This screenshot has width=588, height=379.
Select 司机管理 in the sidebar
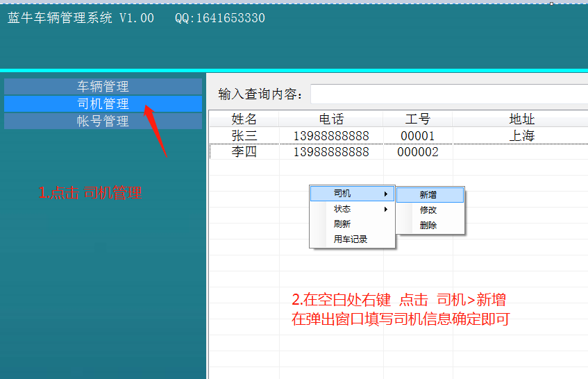coord(103,104)
